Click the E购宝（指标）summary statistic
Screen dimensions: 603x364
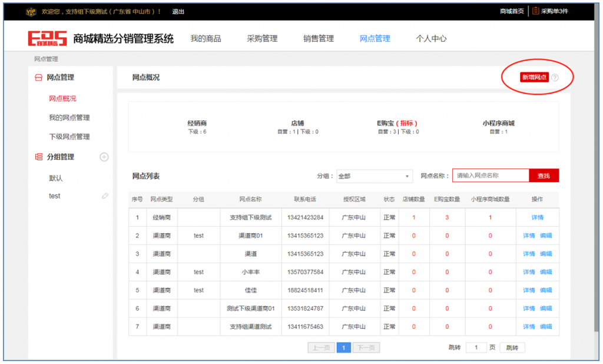[x=397, y=127]
